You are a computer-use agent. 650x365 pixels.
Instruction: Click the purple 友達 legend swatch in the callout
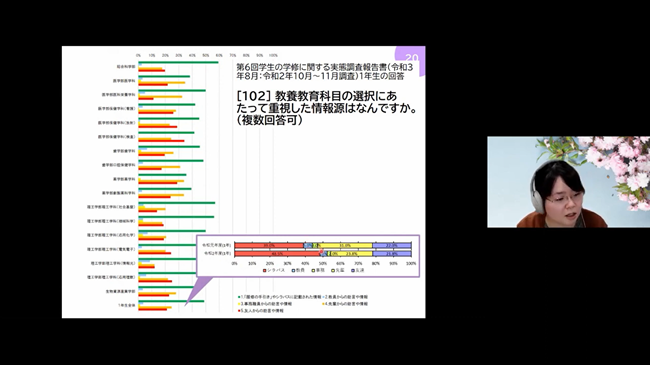click(353, 270)
